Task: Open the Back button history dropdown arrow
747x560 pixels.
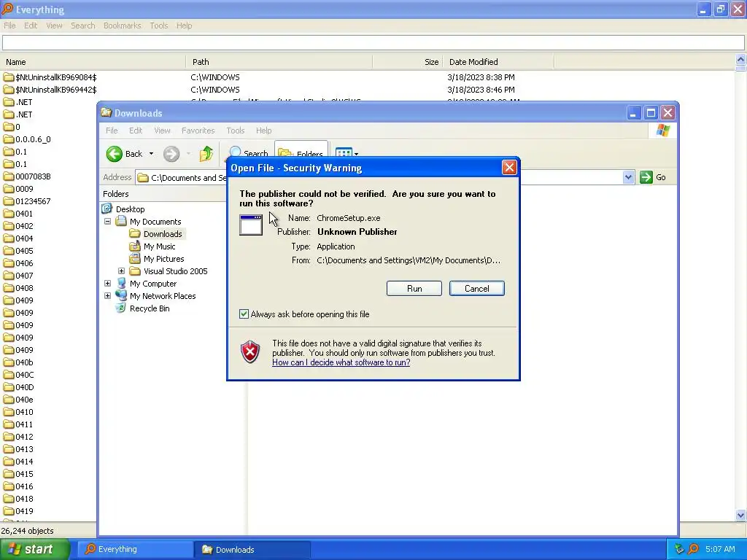Action: pyautogui.click(x=152, y=154)
